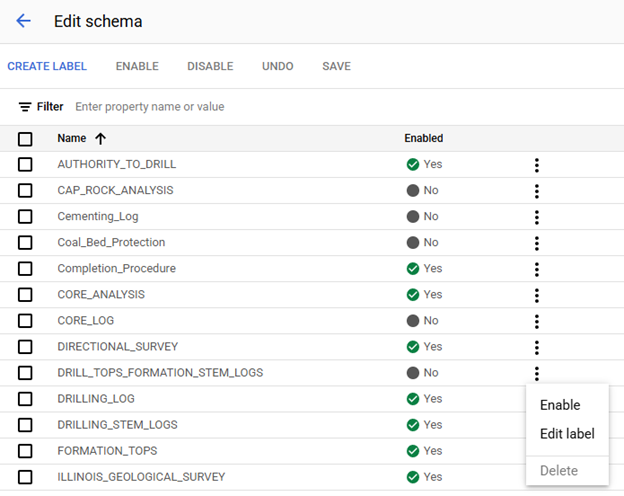This screenshot has width=624, height=496.
Task: Click the Name column sort arrow
Action: tap(100, 139)
